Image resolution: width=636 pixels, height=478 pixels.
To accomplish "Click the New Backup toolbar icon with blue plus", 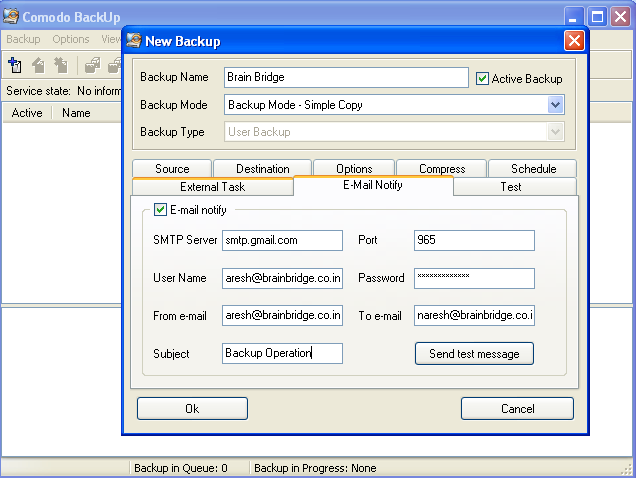I will click(x=15, y=65).
